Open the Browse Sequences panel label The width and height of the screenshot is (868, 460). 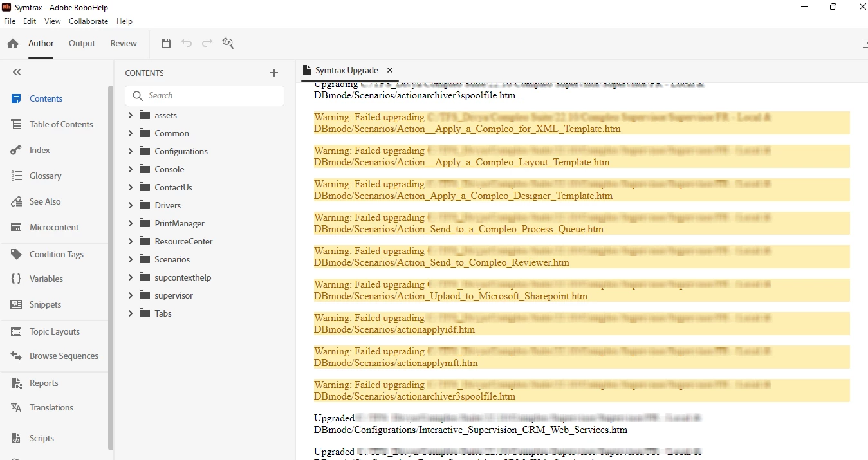[64, 356]
